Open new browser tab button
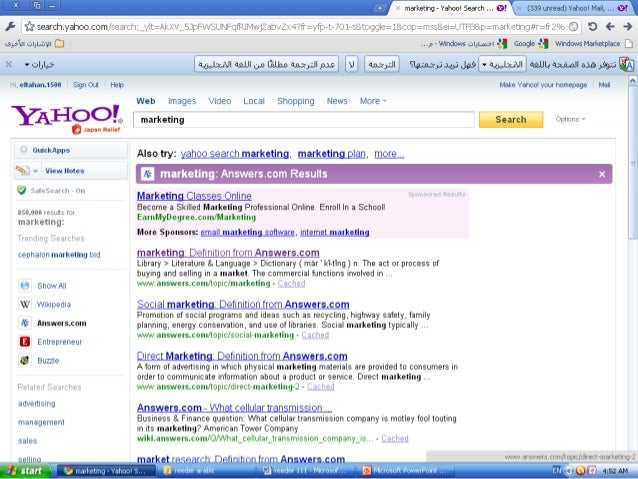 (x=380, y=8)
